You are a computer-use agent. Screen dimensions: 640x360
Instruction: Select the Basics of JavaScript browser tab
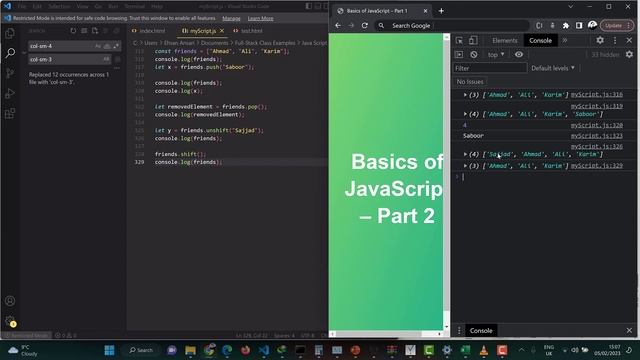[381, 11]
